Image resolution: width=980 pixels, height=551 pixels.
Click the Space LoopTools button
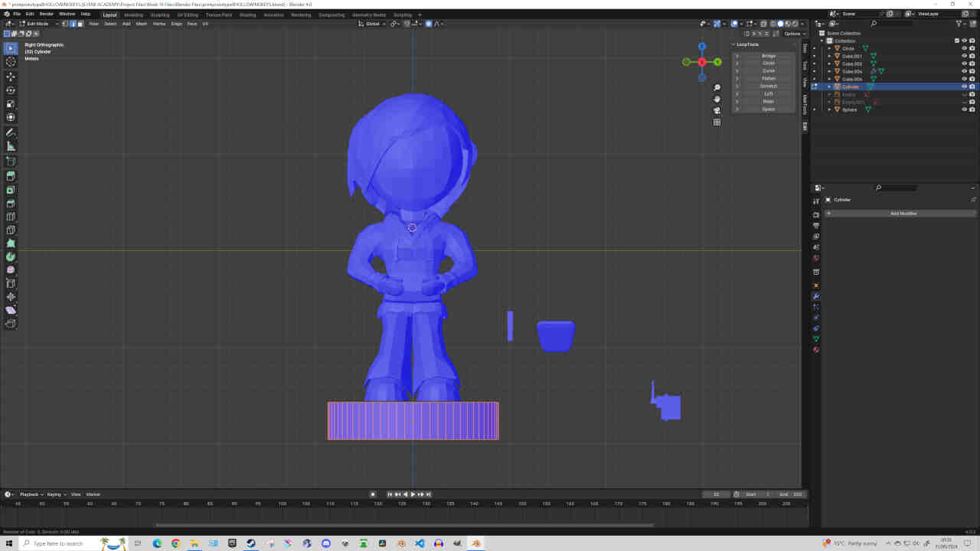[x=768, y=109]
